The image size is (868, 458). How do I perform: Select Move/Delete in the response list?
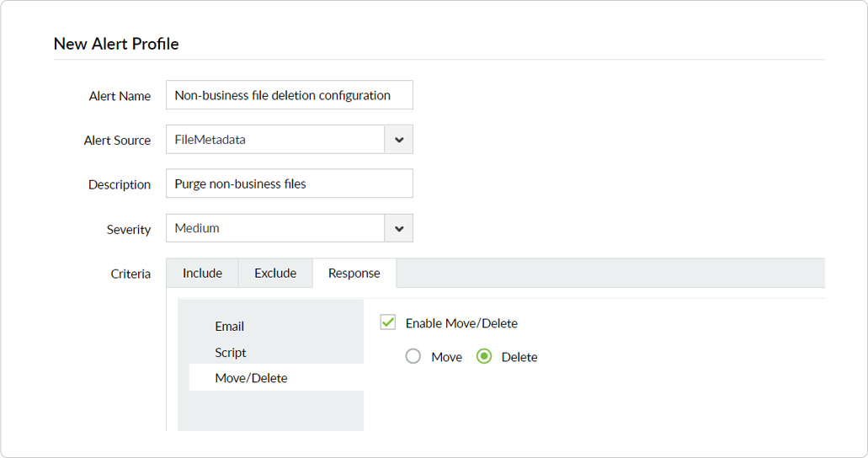tap(251, 378)
